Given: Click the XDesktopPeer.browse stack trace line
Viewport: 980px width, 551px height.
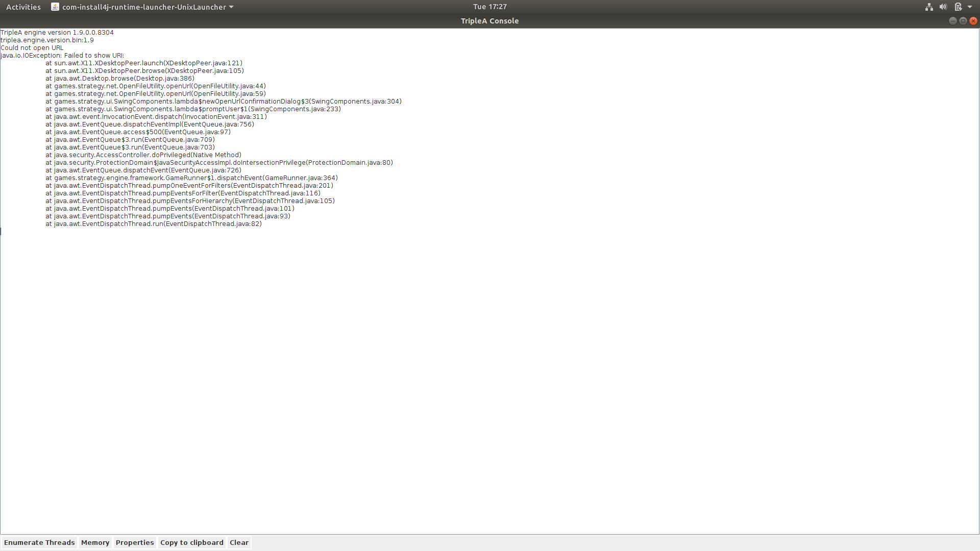Looking at the screenshot, I should [144, 70].
